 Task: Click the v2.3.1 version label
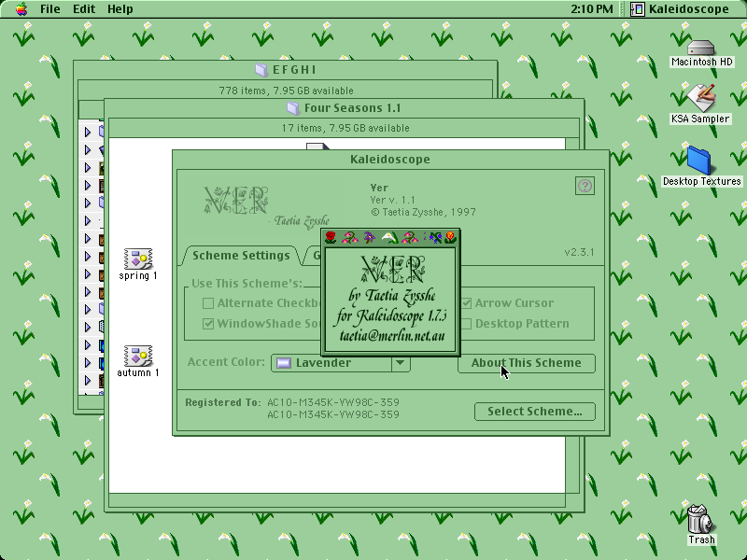pos(579,252)
